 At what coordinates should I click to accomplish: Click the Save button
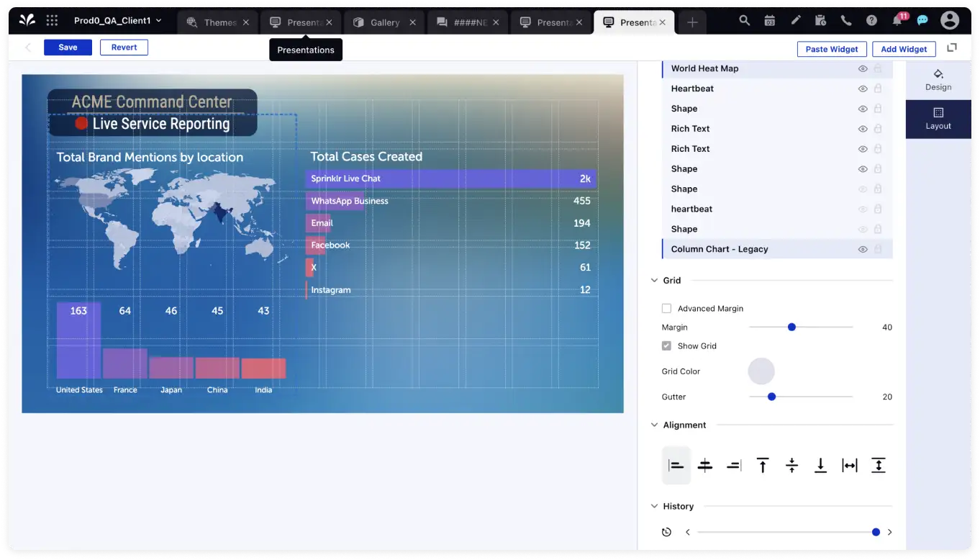point(68,48)
